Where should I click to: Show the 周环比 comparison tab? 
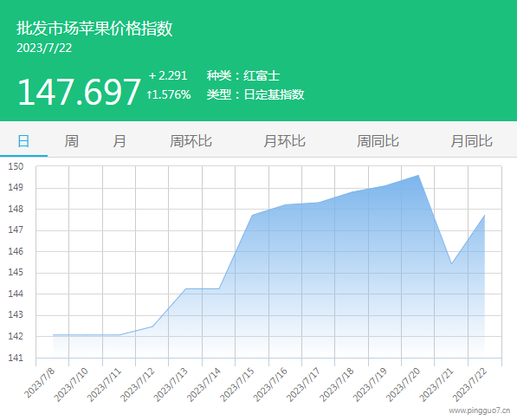(x=191, y=141)
